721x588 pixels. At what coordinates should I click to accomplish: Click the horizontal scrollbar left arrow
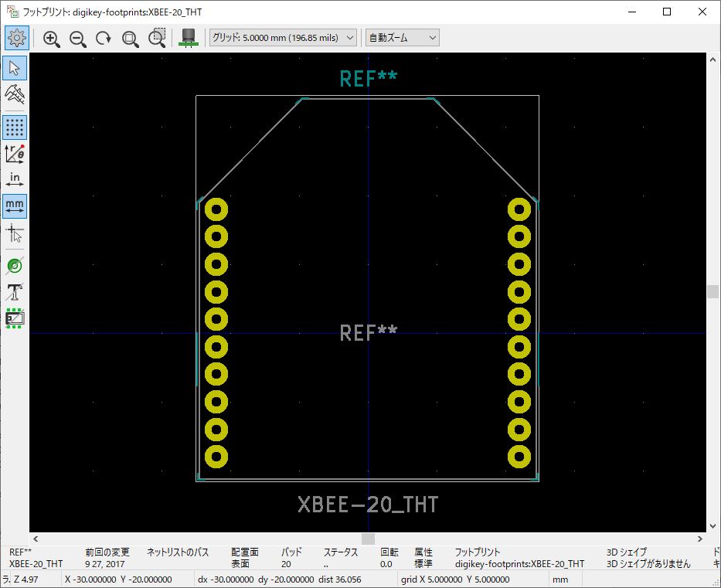(x=36, y=539)
